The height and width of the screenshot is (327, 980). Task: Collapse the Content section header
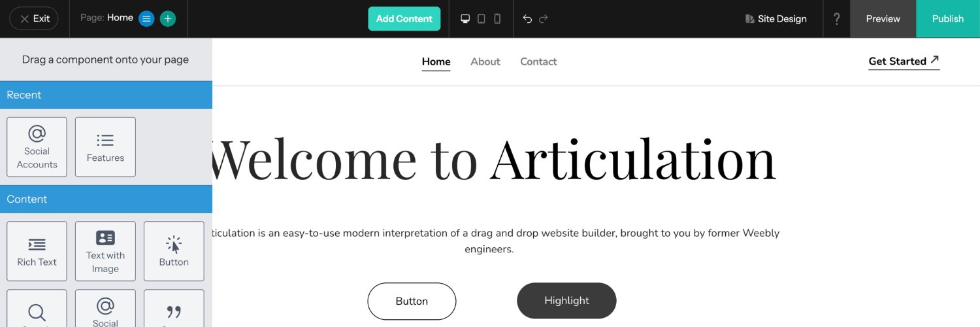tap(106, 199)
